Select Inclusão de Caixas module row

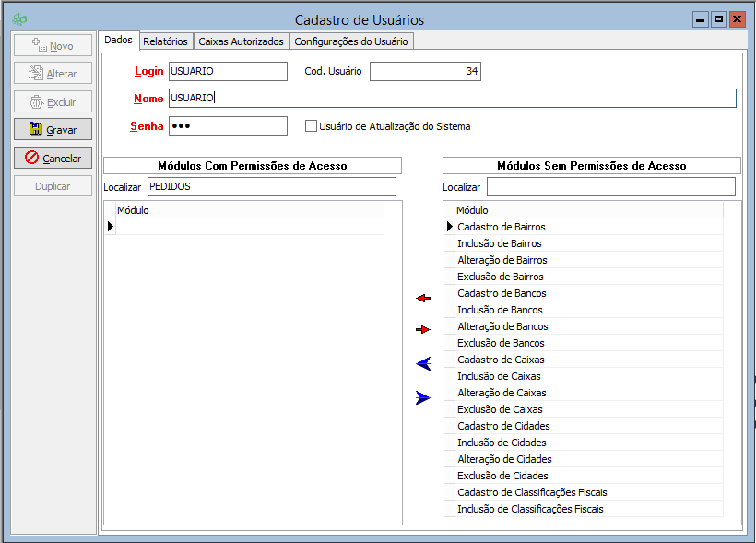point(499,376)
